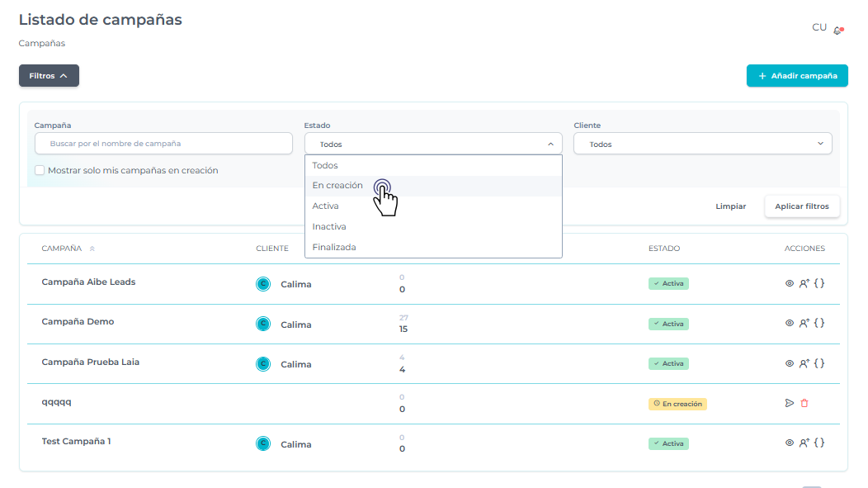Launch the qqqqq campaign with send icon
868x488 pixels.
click(x=789, y=403)
